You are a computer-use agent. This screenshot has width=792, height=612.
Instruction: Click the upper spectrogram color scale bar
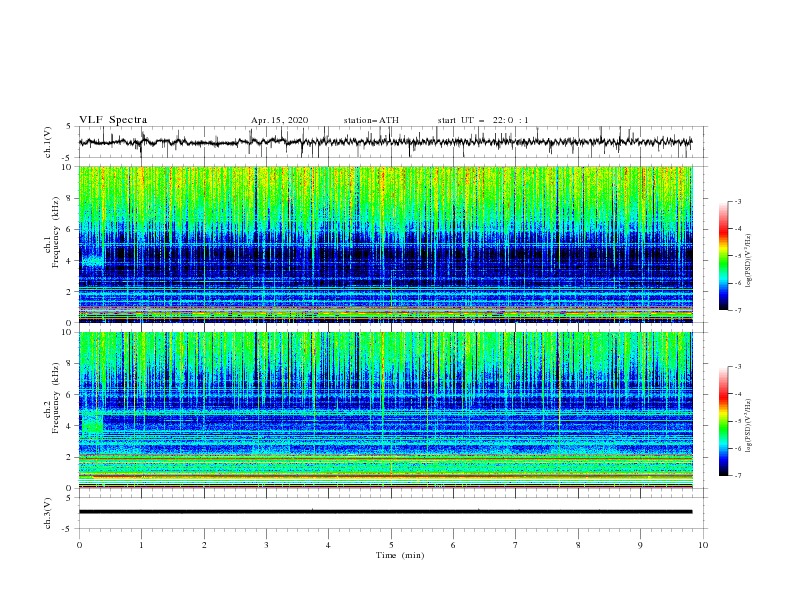(723, 256)
